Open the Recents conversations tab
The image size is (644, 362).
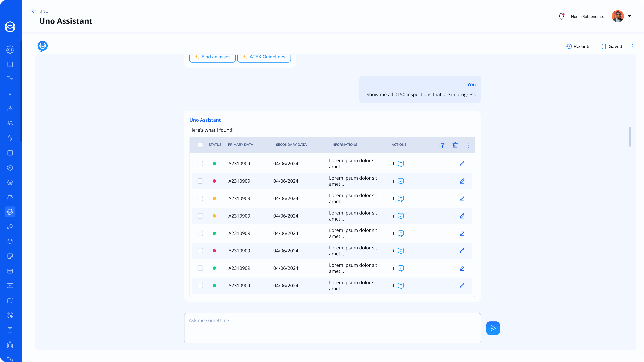[578, 46]
